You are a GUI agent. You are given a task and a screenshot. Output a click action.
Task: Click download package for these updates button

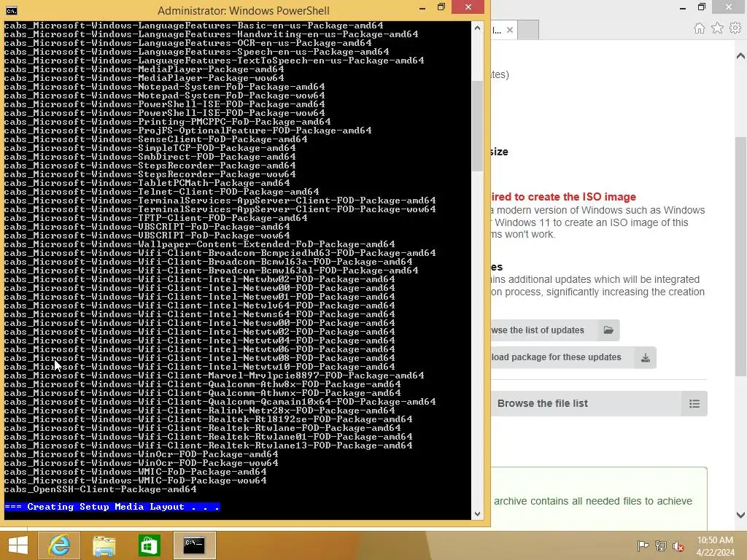click(x=573, y=357)
